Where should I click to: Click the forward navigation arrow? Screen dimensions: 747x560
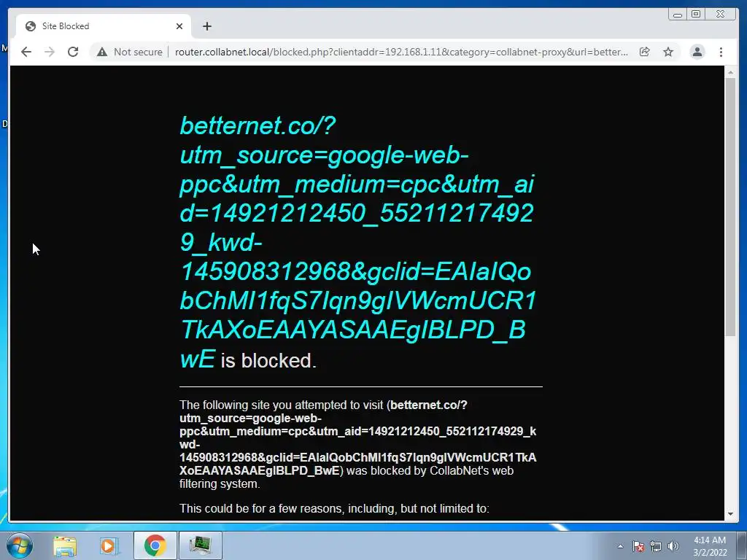pos(50,52)
